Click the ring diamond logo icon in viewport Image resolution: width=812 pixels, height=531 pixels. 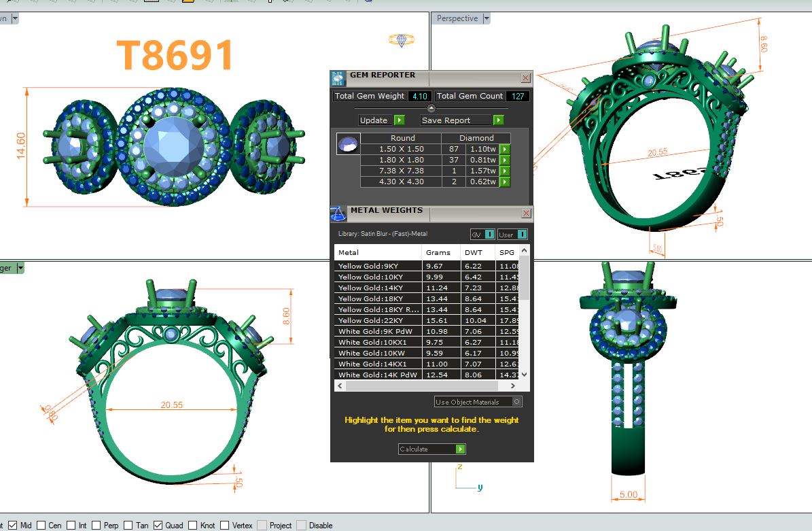tap(401, 40)
